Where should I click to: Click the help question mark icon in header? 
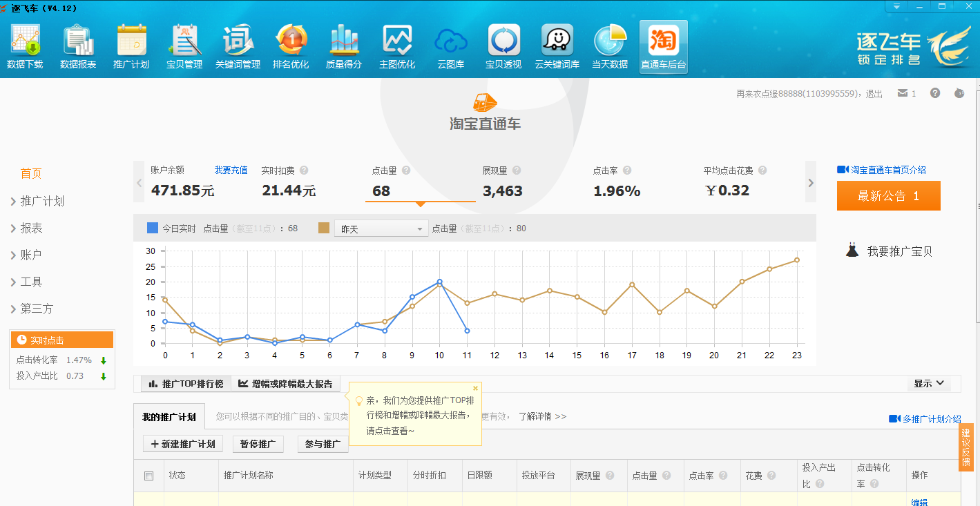[x=935, y=93]
